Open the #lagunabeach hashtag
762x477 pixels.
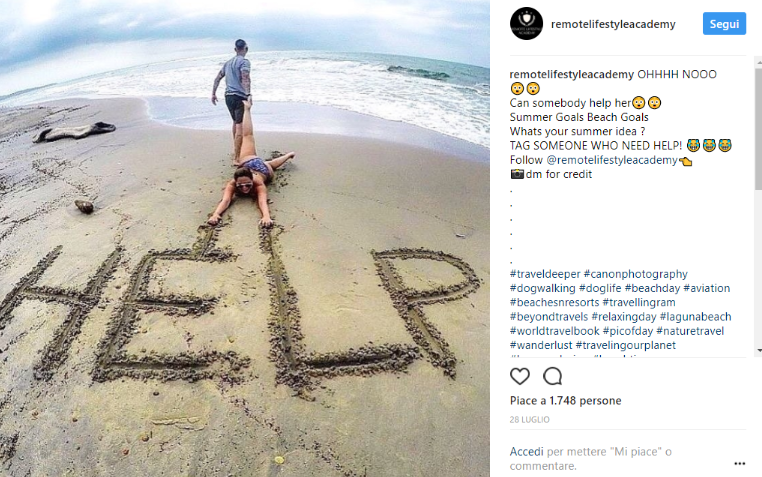[x=695, y=317]
